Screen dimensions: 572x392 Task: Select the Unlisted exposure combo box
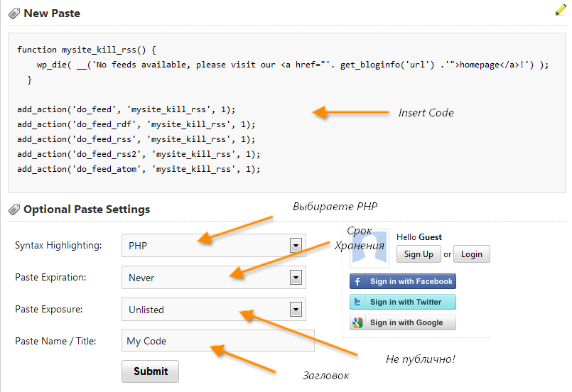coord(214,310)
